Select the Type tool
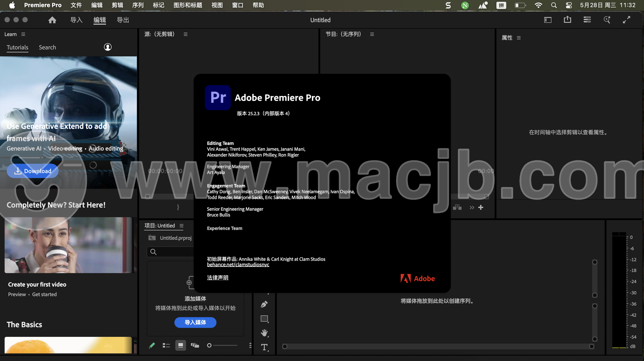This screenshot has height=361, width=644. [264, 347]
